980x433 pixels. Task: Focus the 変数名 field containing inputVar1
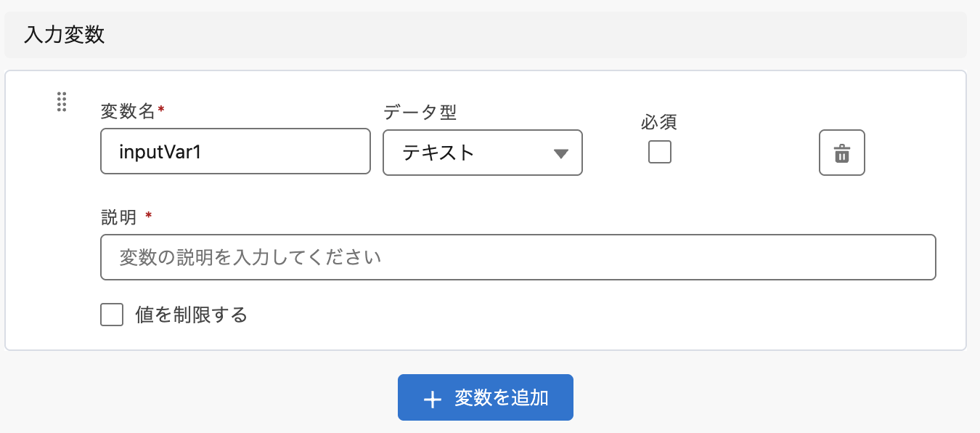coord(235,153)
